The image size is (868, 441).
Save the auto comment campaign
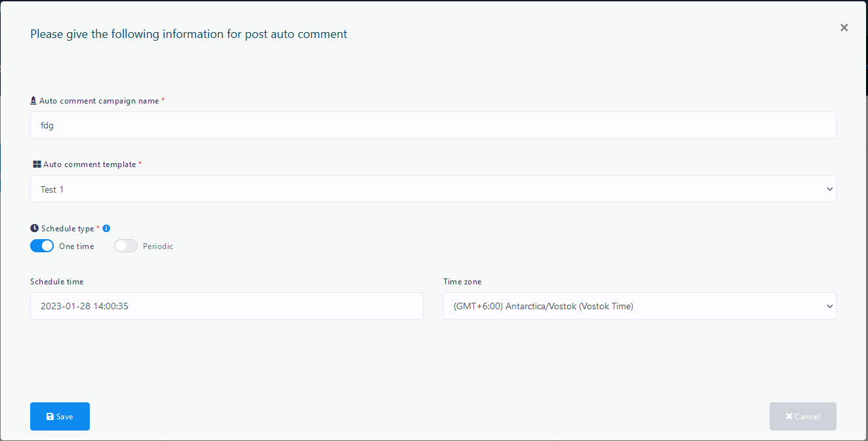click(x=60, y=417)
